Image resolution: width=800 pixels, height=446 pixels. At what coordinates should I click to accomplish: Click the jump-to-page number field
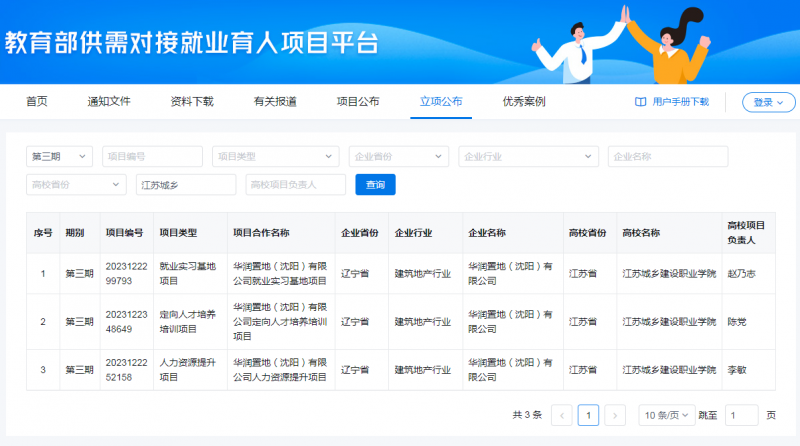pyautogui.click(x=741, y=415)
